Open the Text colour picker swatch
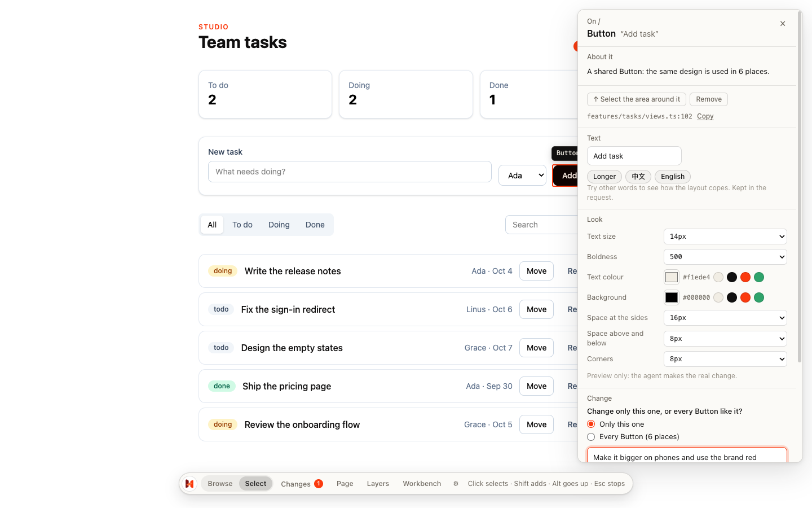This screenshot has height=508, width=812. click(672, 277)
